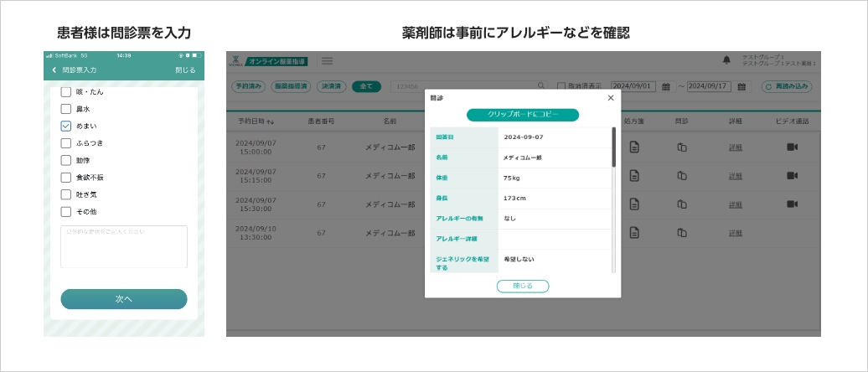Click the notification bell icon
Image resolution: width=868 pixels, height=372 pixels.
click(726, 60)
